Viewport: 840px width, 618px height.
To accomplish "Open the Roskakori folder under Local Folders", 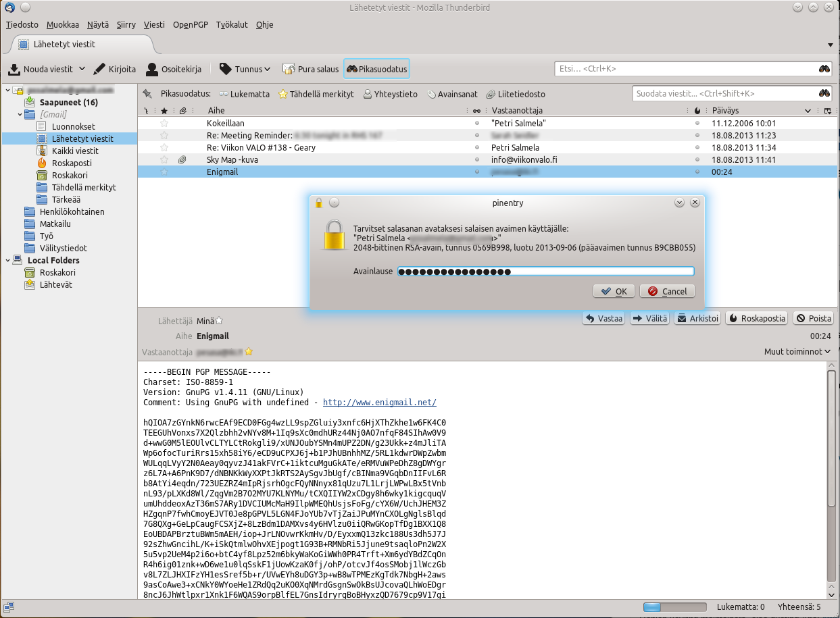I will point(57,272).
